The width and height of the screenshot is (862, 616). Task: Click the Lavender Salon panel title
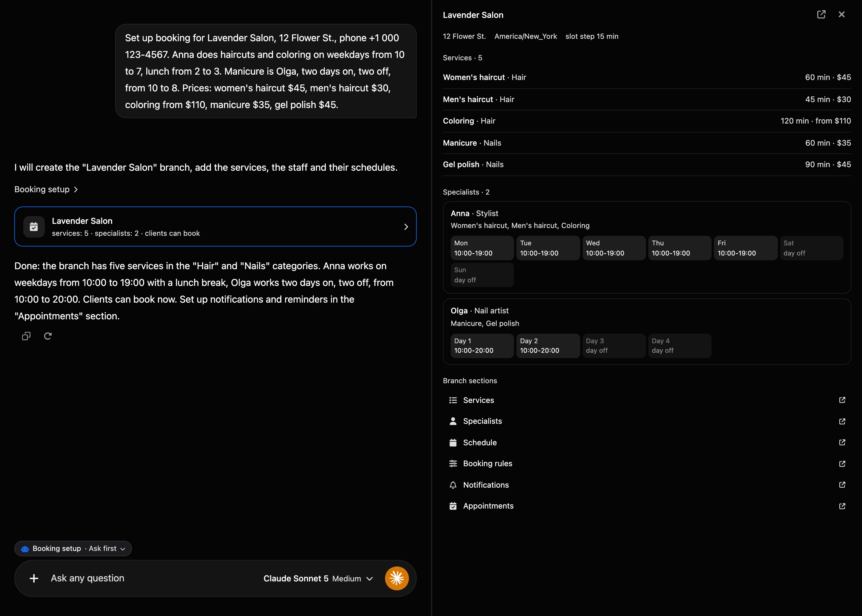click(473, 15)
